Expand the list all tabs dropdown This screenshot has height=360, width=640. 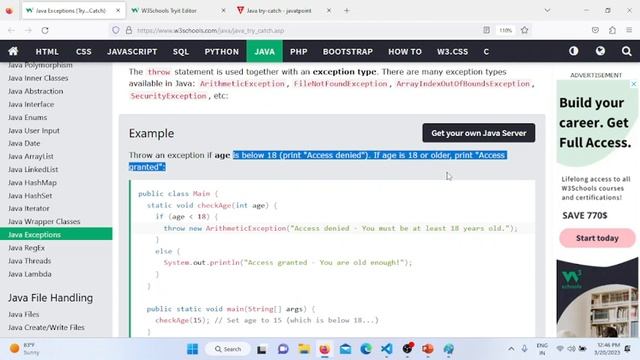click(x=547, y=11)
